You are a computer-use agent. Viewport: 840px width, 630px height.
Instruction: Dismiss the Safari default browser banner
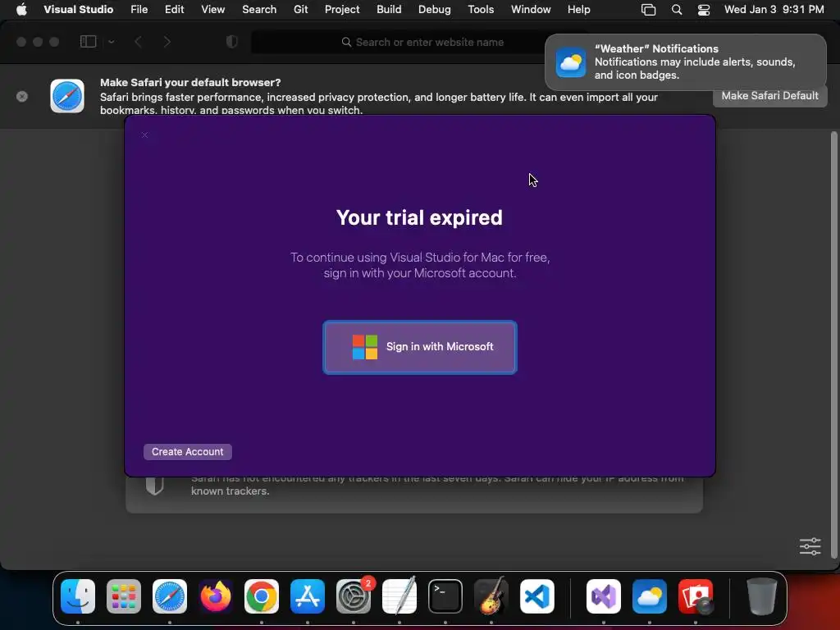point(22,97)
